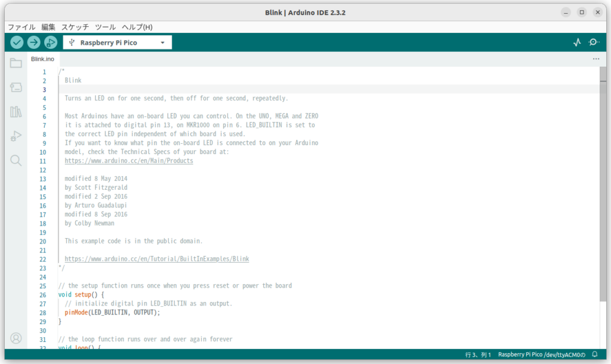Screen dimensions: 611x364
Task: Click the 'modified 8 May 2014' comment
Action: coord(96,178)
